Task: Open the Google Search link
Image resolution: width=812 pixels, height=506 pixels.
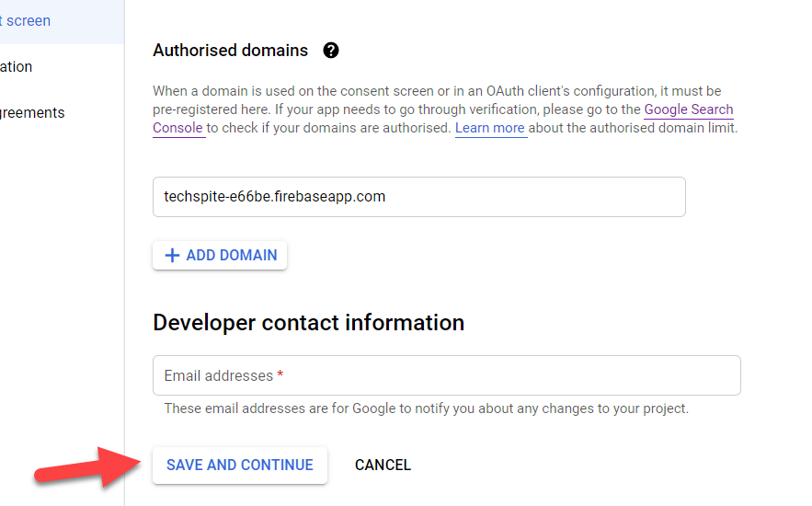Action: (688, 109)
